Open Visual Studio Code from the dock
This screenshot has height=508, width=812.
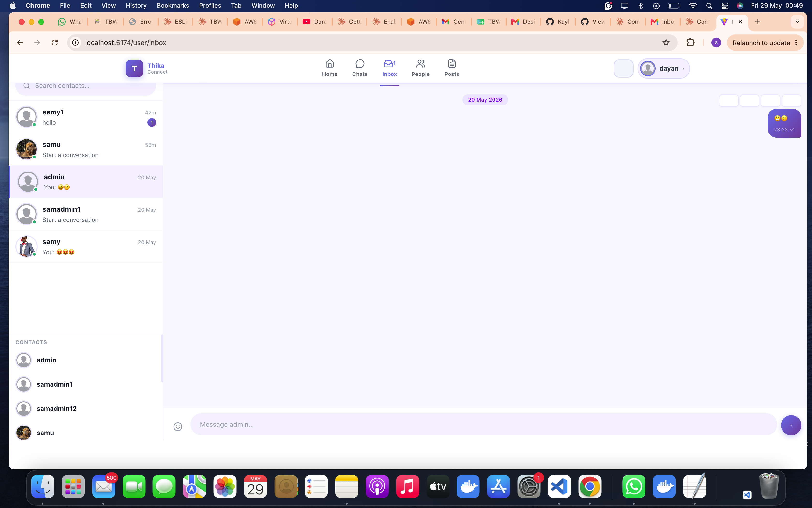pyautogui.click(x=559, y=486)
